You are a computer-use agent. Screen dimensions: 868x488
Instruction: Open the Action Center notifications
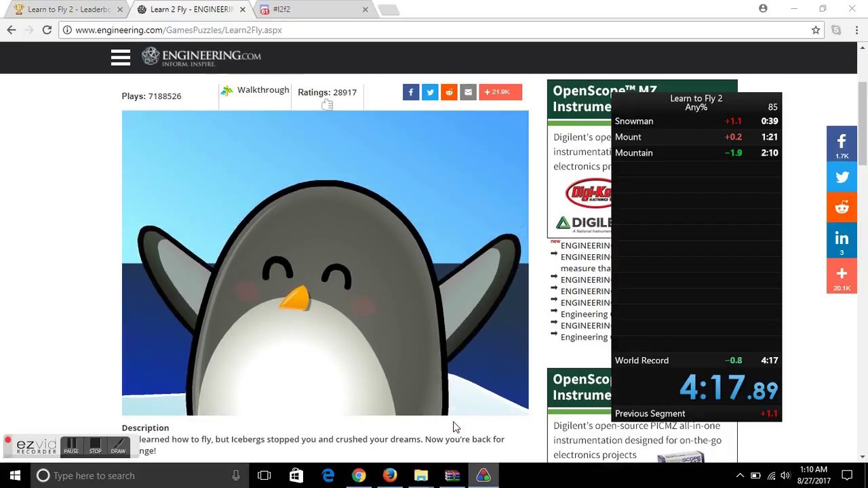click(x=847, y=476)
